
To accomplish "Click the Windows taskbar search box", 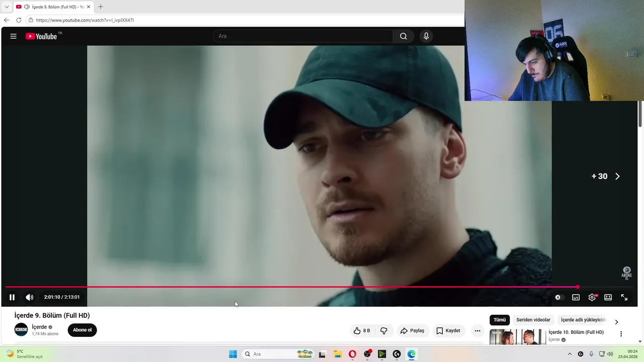I will pyautogui.click(x=279, y=354).
